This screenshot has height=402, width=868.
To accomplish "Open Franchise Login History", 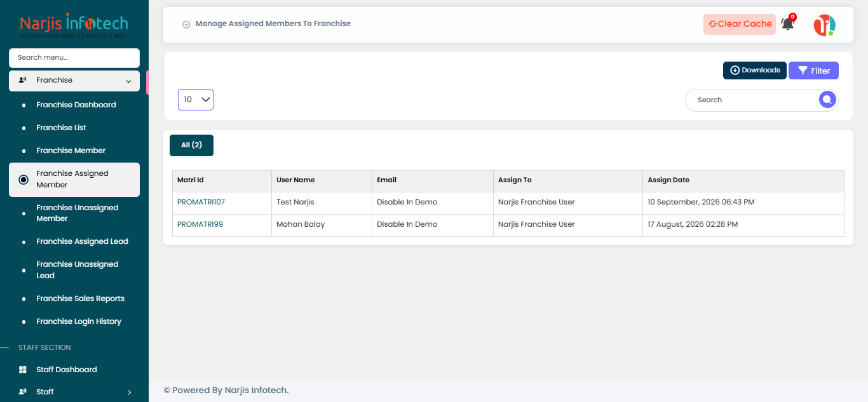I will coord(79,321).
